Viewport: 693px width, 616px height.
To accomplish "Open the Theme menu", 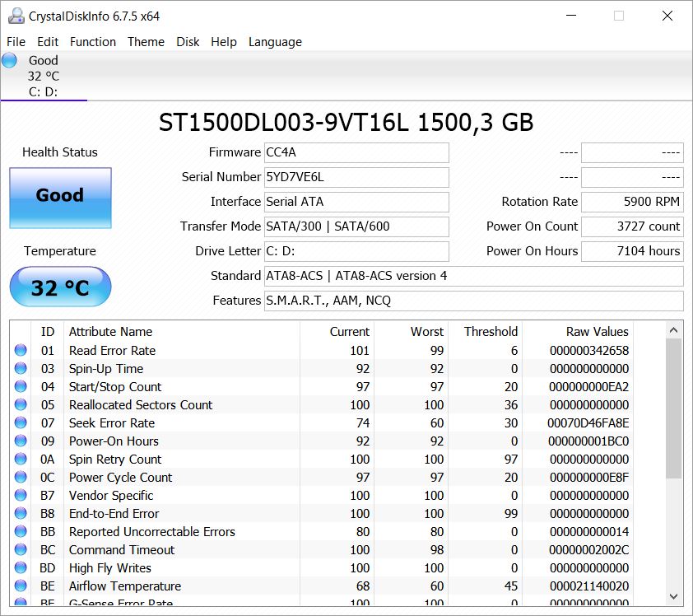I will pos(146,41).
